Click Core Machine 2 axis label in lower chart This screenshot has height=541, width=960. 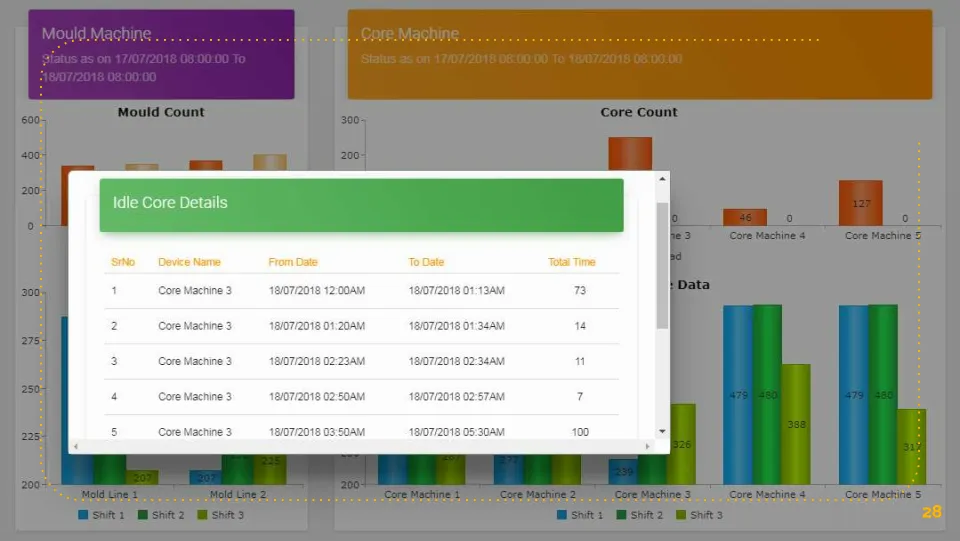[x=538, y=494]
